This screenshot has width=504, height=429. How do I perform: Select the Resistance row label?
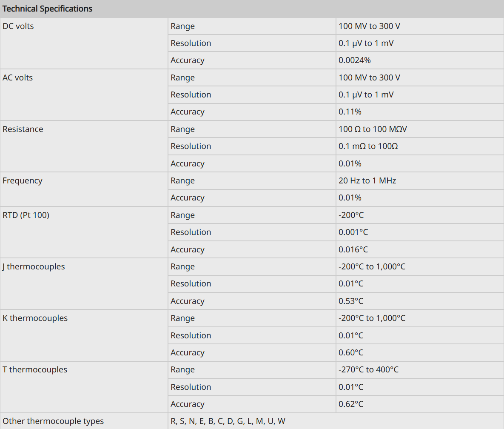(23, 129)
